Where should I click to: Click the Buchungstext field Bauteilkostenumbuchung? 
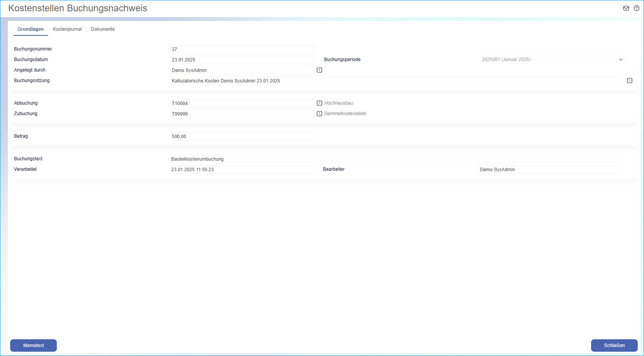395,159
